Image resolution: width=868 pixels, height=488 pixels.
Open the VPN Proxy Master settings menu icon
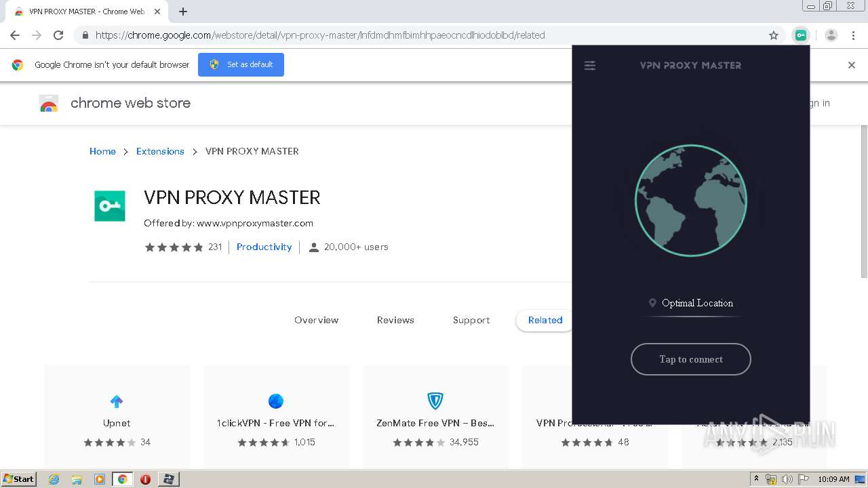(590, 66)
